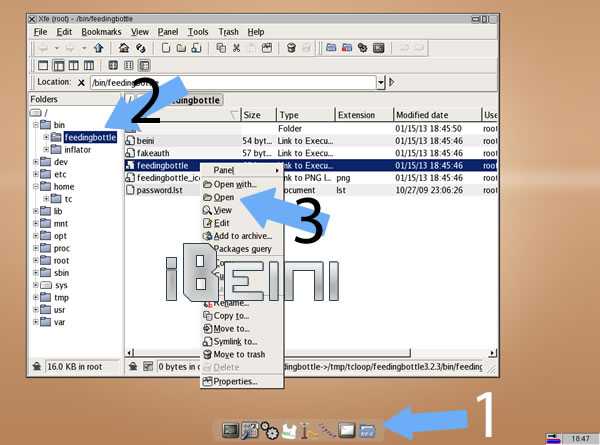
Task: Open the location path dropdown arrow
Action: [381, 82]
